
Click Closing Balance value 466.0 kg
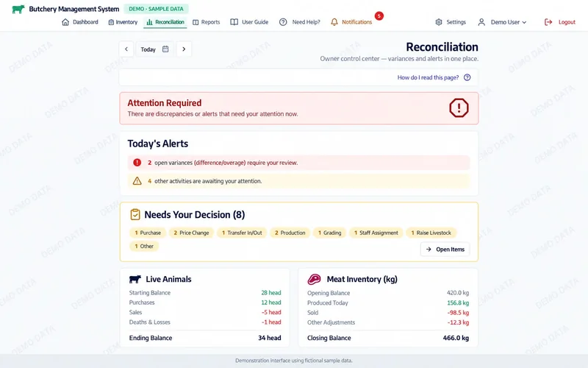pos(456,338)
